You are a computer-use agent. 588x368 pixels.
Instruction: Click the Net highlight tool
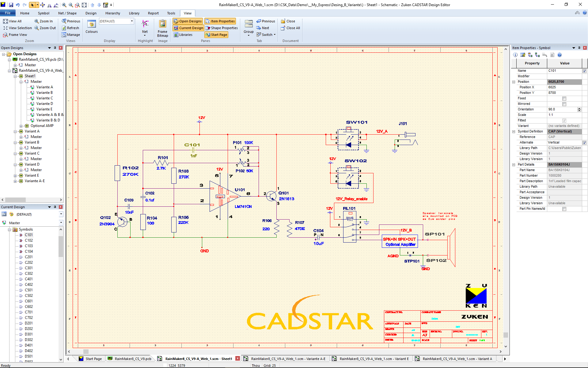[x=145, y=28]
